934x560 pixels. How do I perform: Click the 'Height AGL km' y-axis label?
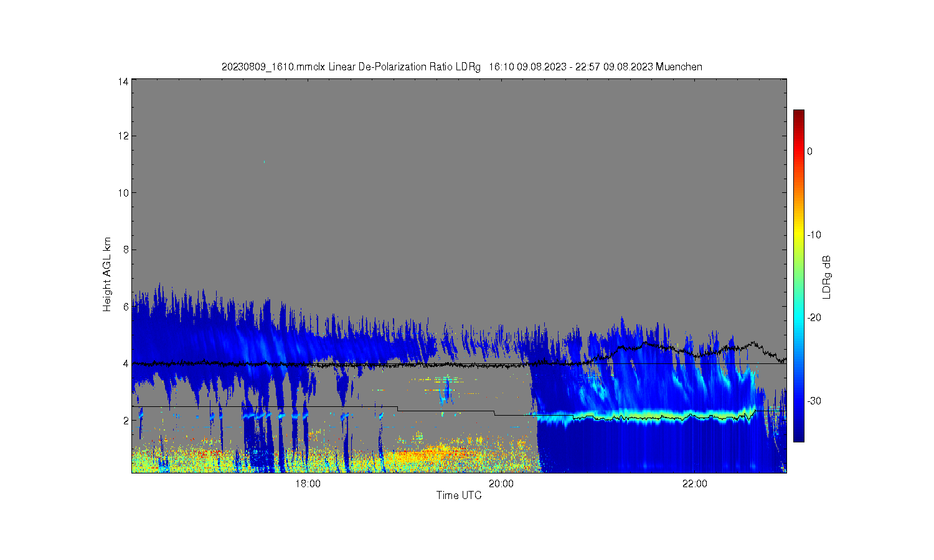(107, 274)
